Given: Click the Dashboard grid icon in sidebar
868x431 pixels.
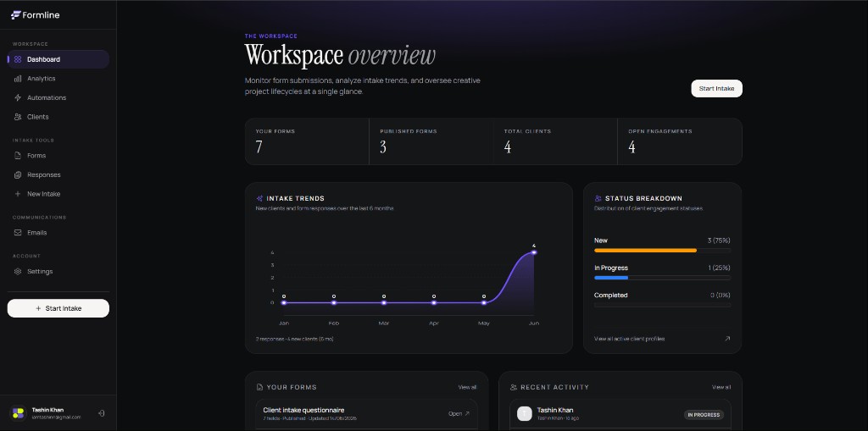Looking at the screenshot, I should (18, 59).
